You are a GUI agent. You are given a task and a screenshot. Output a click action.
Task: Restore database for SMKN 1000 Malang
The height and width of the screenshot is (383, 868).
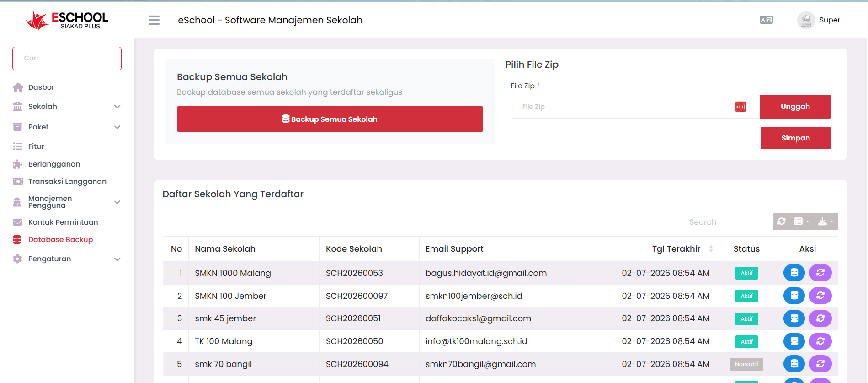(x=820, y=273)
